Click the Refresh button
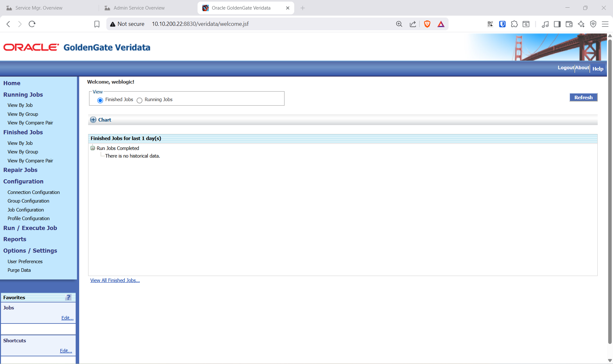613x364 pixels. coord(583,97)
